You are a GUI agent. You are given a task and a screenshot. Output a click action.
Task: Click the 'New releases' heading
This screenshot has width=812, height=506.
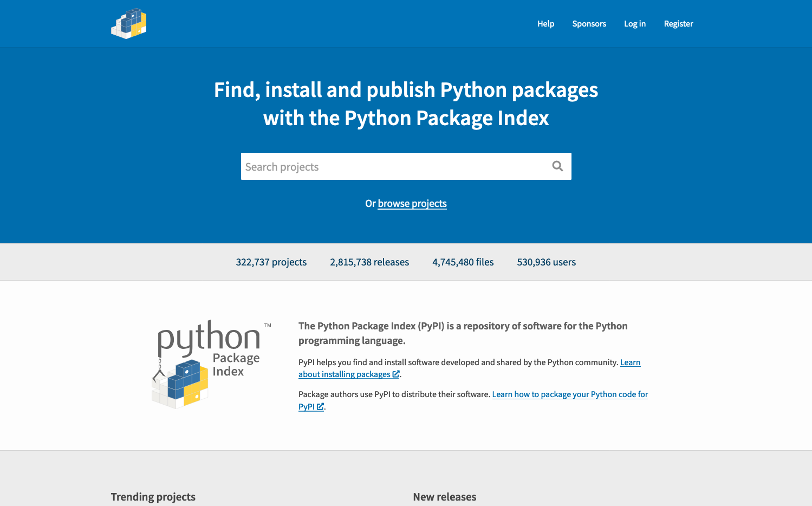444,497
